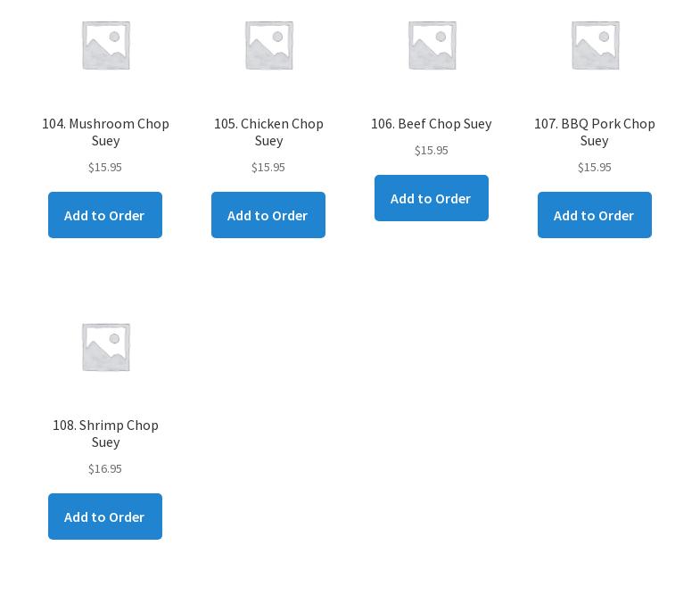The width and height of the screenshot is (700, 595).
Task: Click the $15.95 price under Beef Chop Suey
Action: pos(432,150)
